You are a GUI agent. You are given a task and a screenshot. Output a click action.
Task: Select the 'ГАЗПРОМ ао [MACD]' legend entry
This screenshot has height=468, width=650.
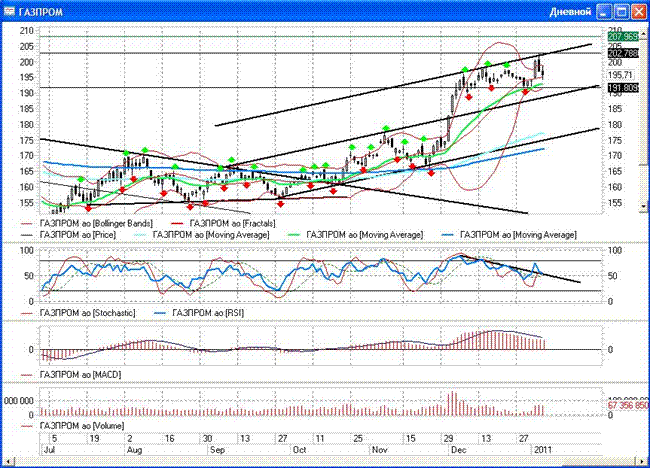[x=71, y=375]
